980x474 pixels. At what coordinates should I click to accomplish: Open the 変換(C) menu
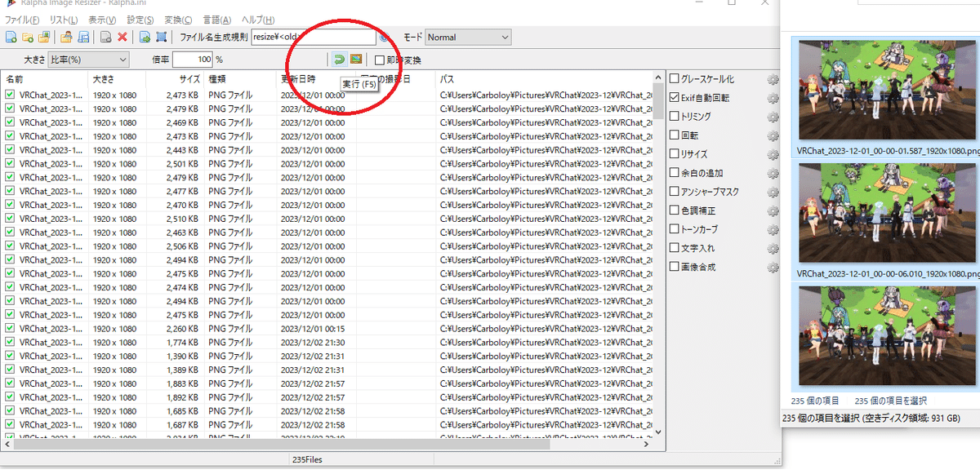[178, 20]
